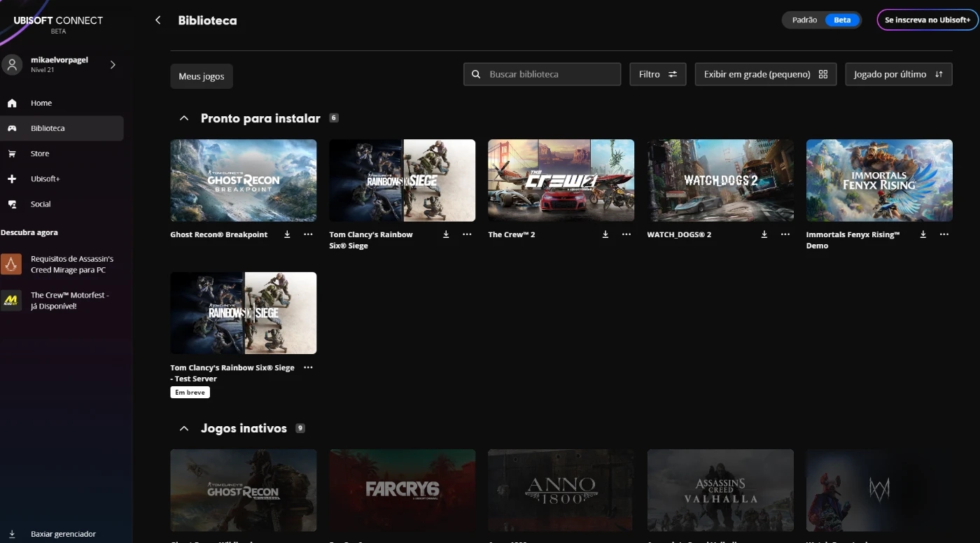Open Ubisoft+ in the sidebar
The image size is (980, 543).
tap(62, 178)
